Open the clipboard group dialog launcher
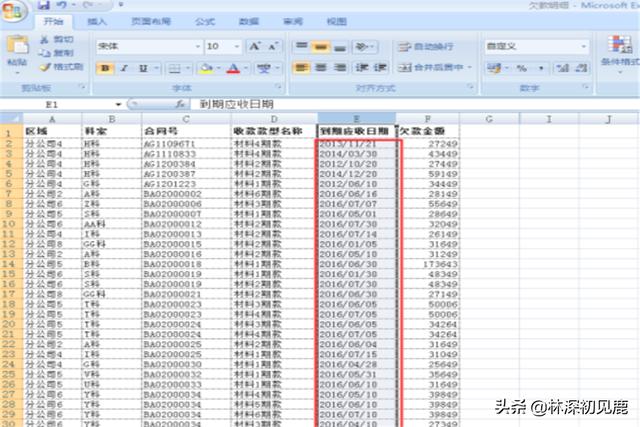 [82, 87]
